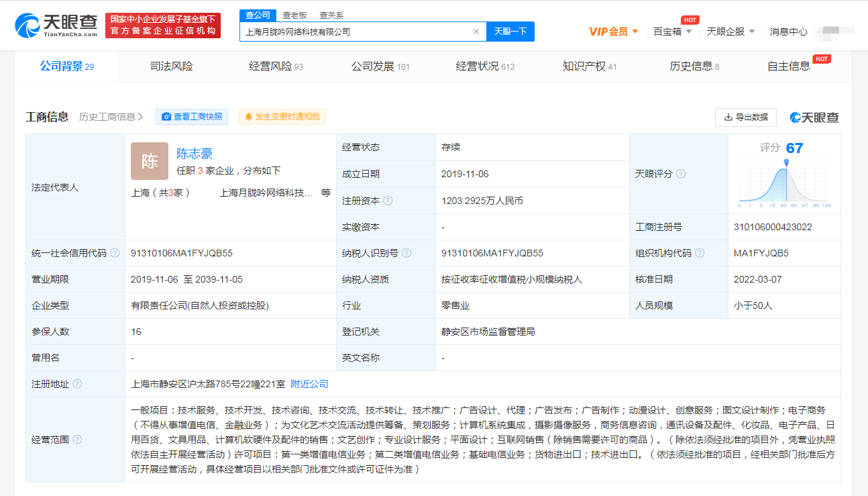
Task: Open the 知识产权 tab
Action: 590,66
